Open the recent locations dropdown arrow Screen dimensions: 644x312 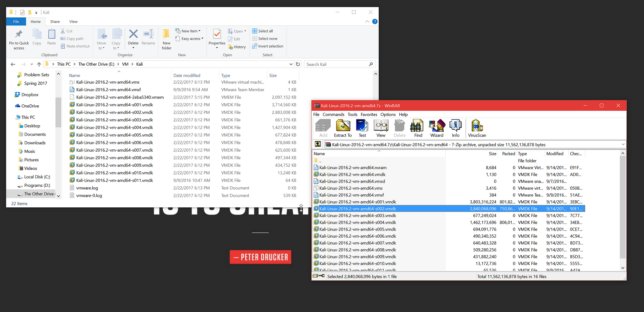point(32,64)
